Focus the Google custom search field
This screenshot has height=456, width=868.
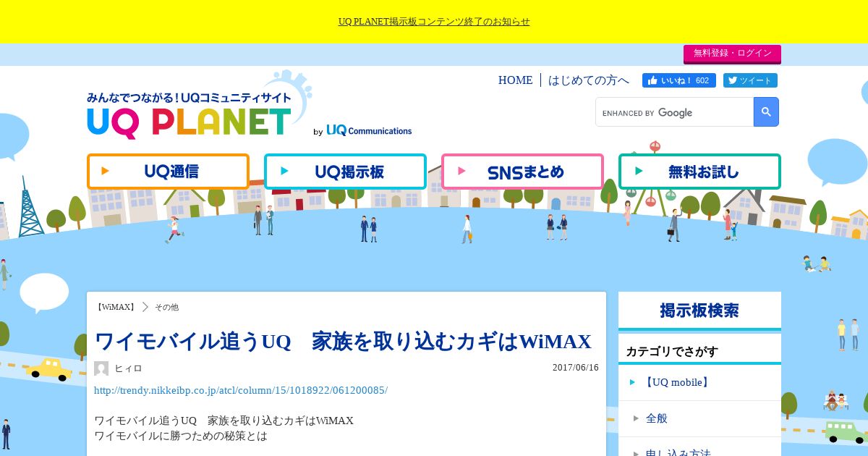click(x=674, y=112)
